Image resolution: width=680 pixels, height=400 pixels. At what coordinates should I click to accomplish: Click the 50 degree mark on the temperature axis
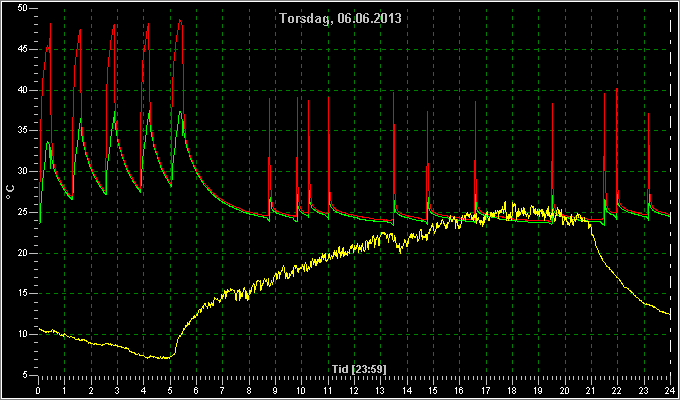pos(23,8)
